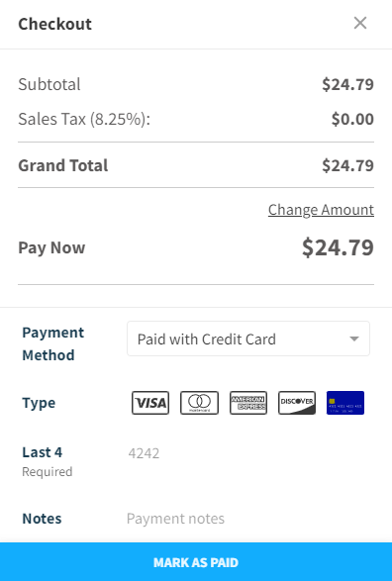This screenshot has width=392, height=581.
Task: Select the Discover card type
Action: (297, 403)
